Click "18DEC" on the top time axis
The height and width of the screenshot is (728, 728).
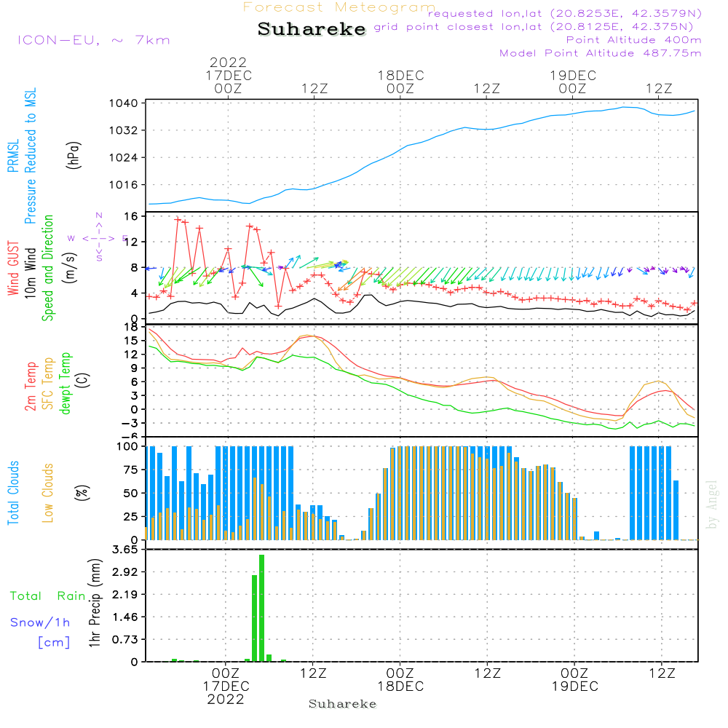400,75
